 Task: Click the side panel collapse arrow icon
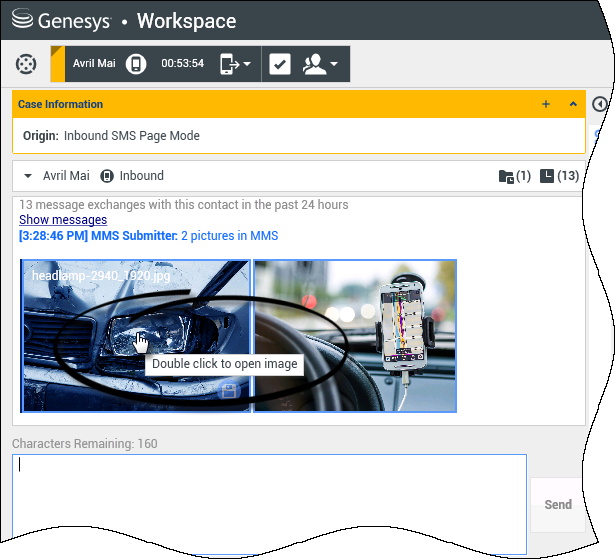[600, 104]
